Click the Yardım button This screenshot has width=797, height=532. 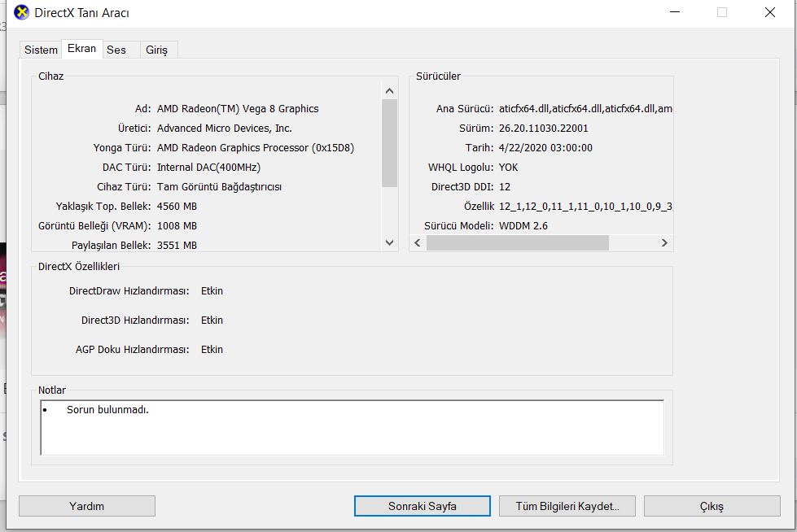point(87,506)
